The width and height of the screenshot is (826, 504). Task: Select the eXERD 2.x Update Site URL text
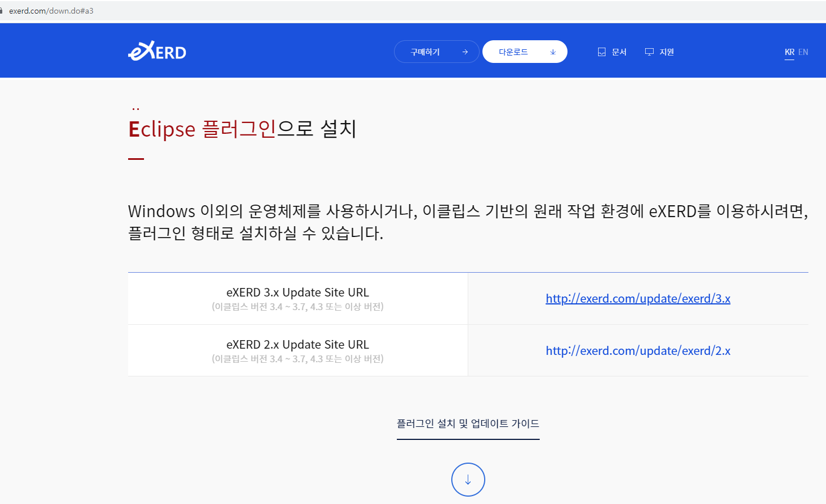(x=298, y=345)
